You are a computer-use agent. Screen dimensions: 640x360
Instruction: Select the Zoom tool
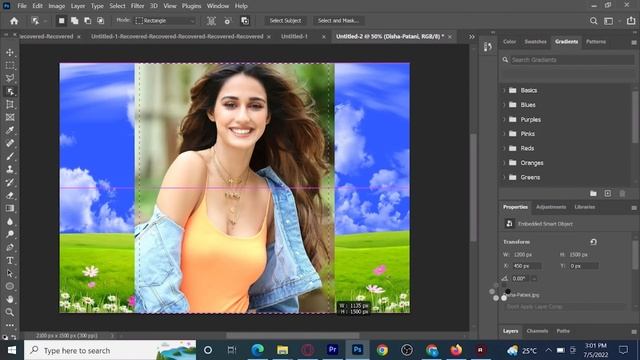point(10,312)
